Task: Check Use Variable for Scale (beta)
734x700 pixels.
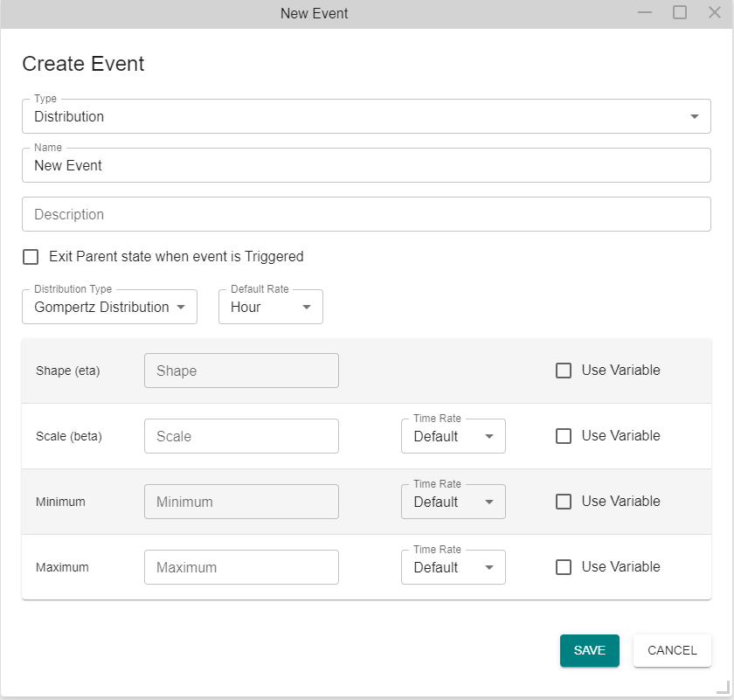Action: point(563,436)
